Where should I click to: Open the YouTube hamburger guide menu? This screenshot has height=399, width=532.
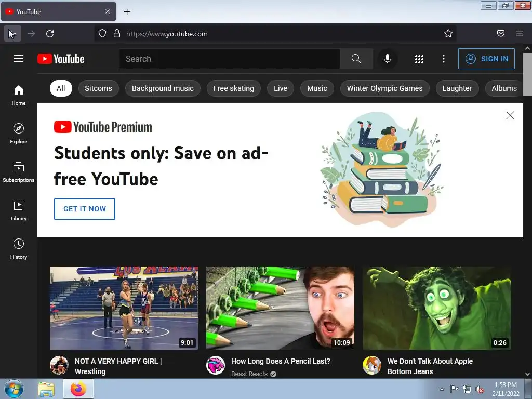point(19,59)
